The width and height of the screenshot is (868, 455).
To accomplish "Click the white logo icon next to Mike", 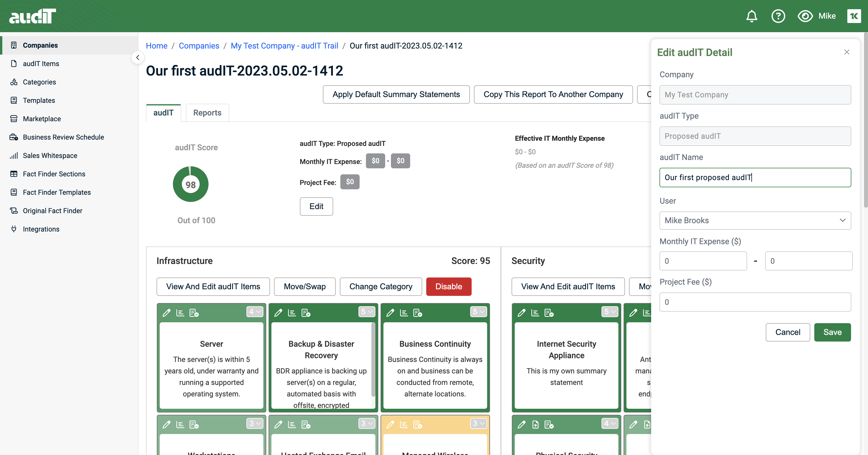I will pyautogui.click(x=854, y=16).
